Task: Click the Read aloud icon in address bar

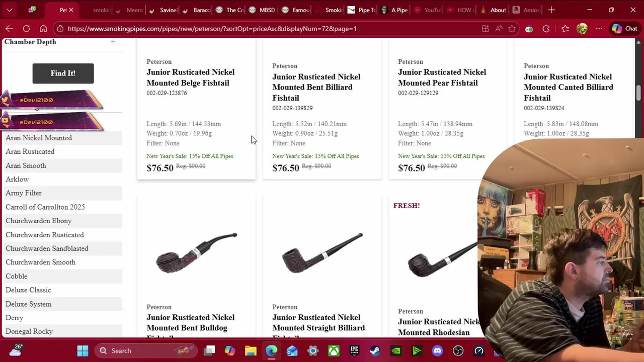Action: pyautogui.click(x=499, y=29)
